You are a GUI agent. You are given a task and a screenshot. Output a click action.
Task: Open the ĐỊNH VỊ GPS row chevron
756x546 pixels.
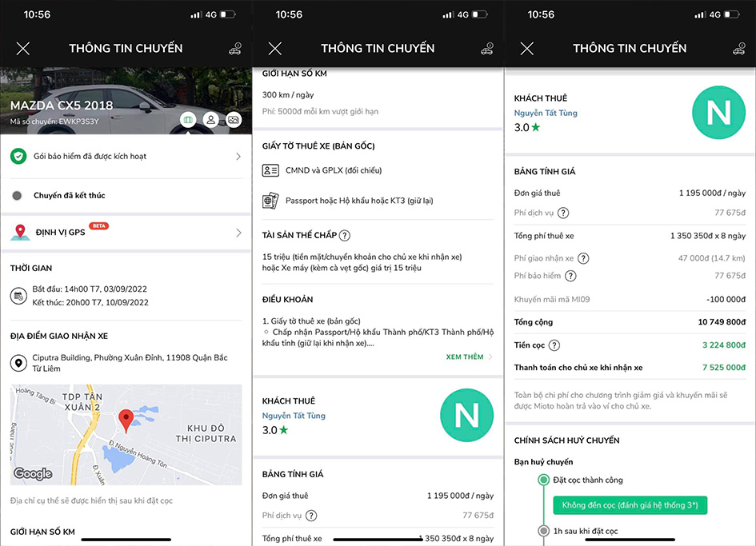click(238, 233)
